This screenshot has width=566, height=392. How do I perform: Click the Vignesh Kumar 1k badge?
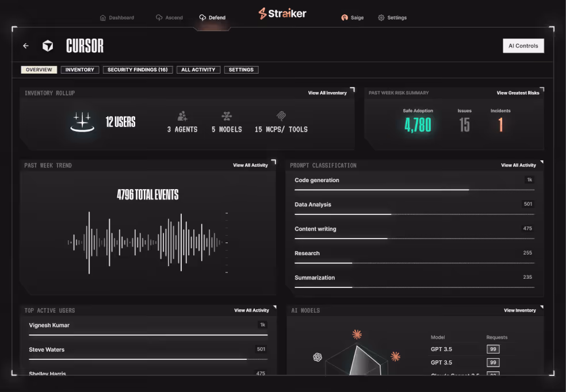click(x=263, y=325)
